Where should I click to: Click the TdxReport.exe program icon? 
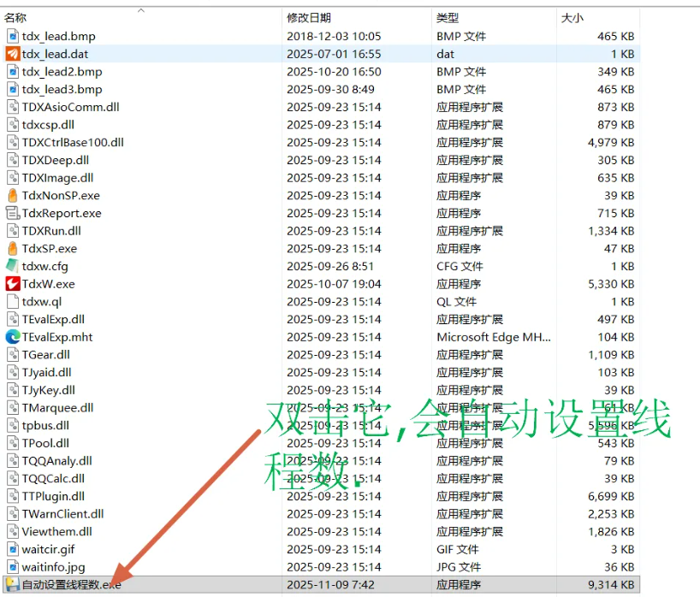click(13, 214)
